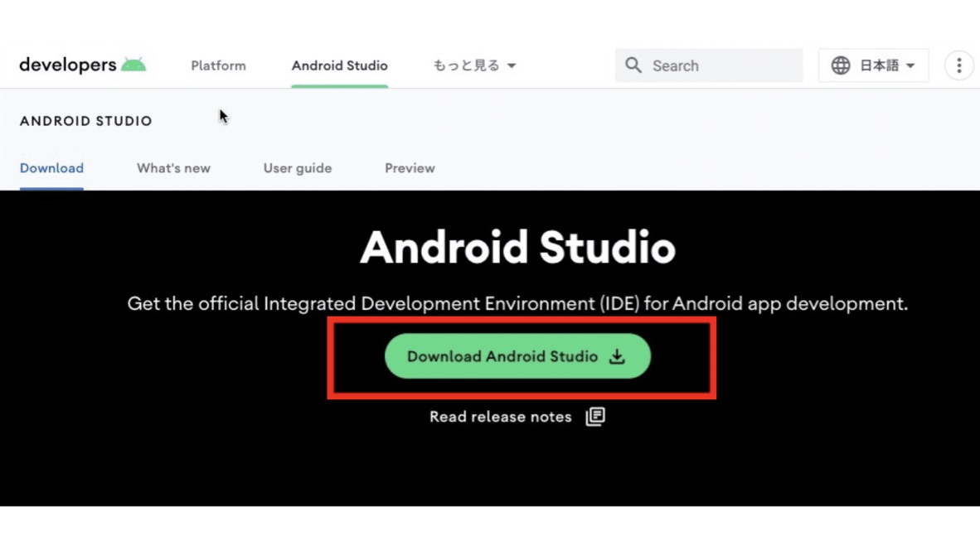Switch to the Platform menu item
This screenshot has width=980, height=551.
click(218, 65)
